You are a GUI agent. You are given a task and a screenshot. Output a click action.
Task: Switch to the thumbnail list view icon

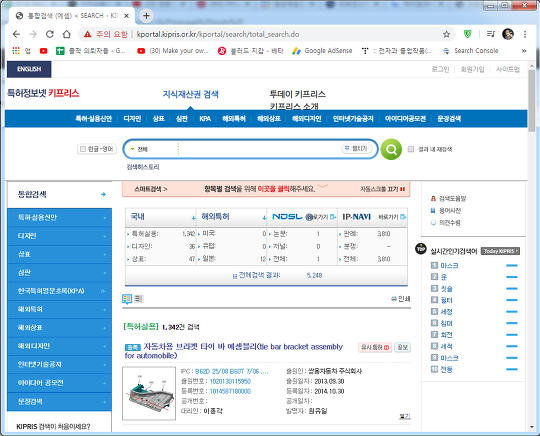tap(127, 299)
